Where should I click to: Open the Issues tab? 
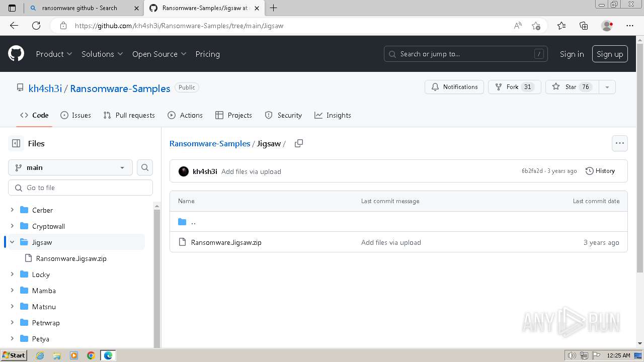coord(75,115)
